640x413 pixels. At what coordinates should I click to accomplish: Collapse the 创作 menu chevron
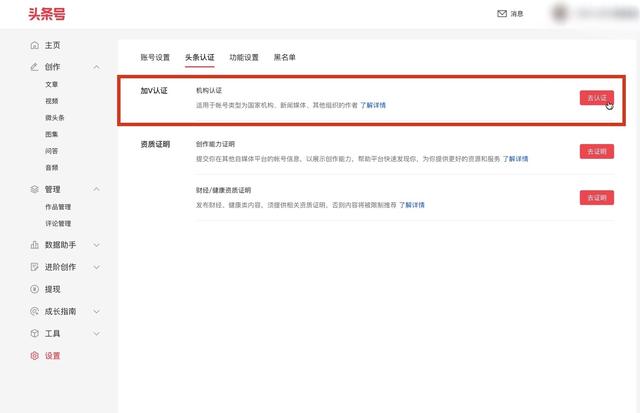[96, 67]
